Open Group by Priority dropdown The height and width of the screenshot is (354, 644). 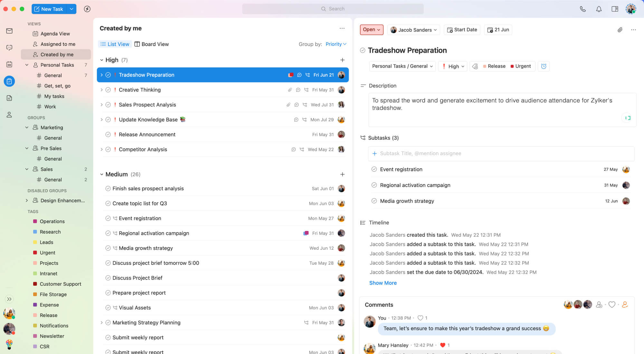tap(336, 44)
